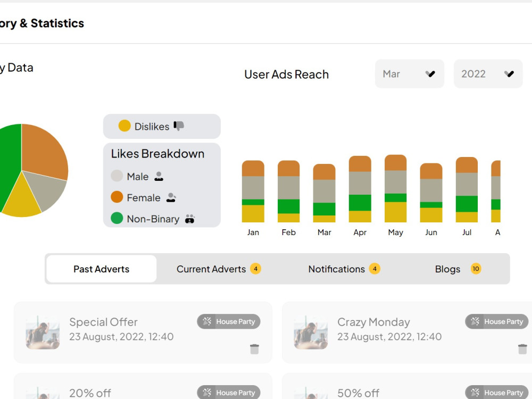Switch to the Current Adverts tab

(218, 269)
